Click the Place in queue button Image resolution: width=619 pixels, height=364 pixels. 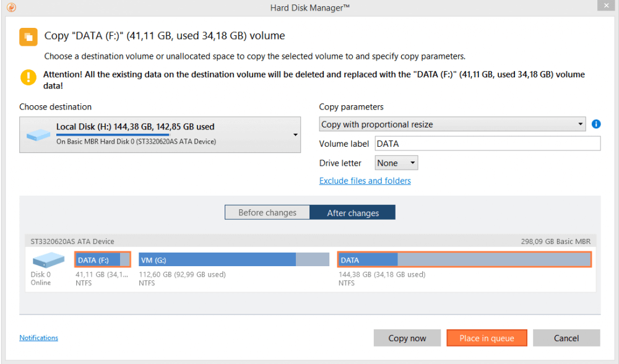coord(487,337)
